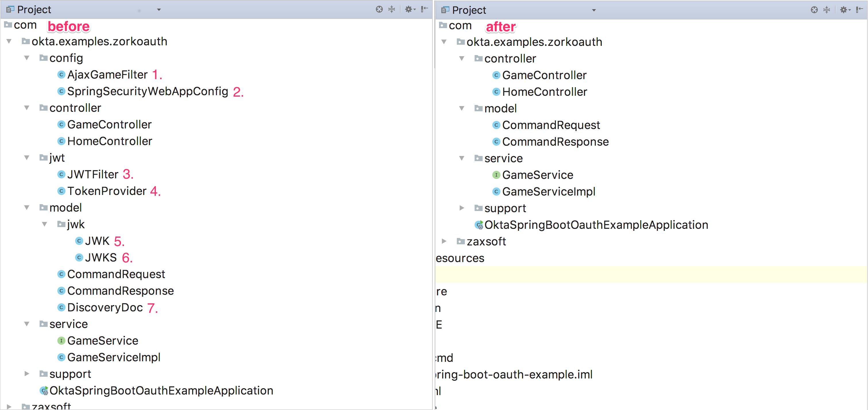Click collapse-all icon in right Project panel

tap(827, 10)
